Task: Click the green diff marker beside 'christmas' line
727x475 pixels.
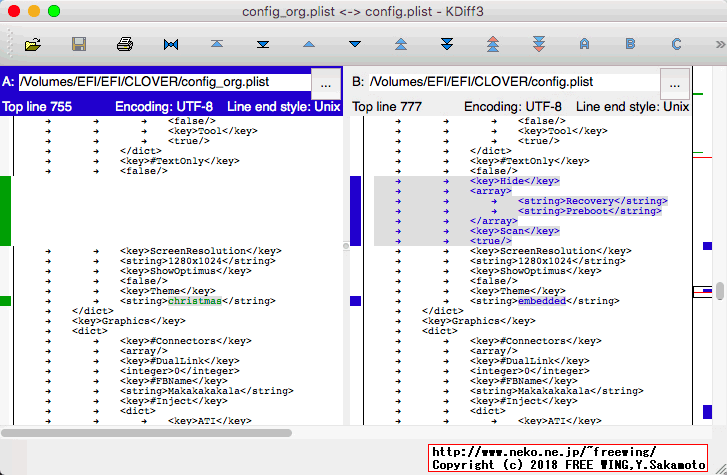Action: (x=6, y=301)
